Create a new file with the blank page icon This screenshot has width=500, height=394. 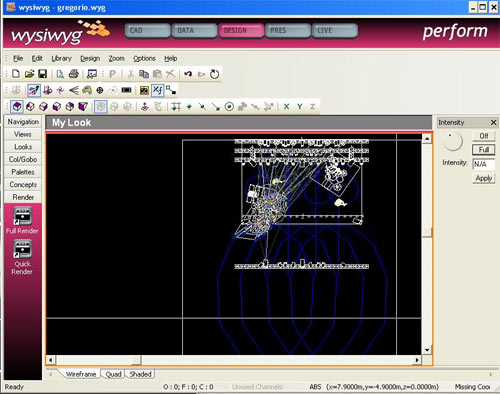pyautogui.click(x=16, y=74)
